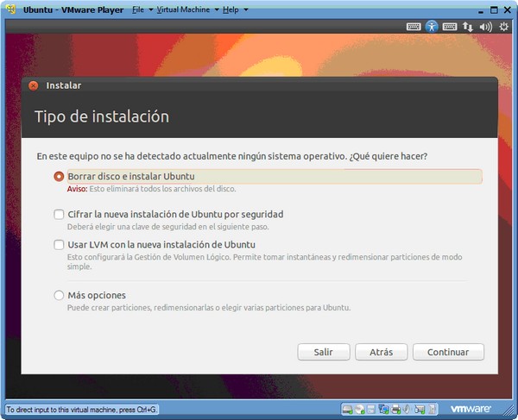Click the USB device icon in status bar

point(420,410)
